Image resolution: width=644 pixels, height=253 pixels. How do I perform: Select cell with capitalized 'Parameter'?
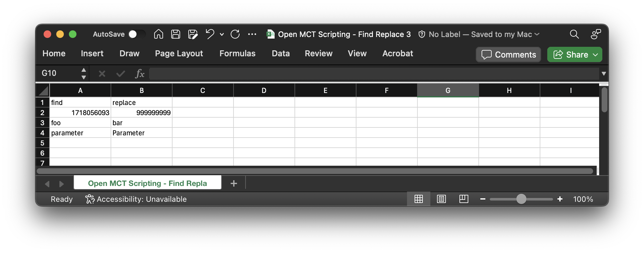point(142,133)
